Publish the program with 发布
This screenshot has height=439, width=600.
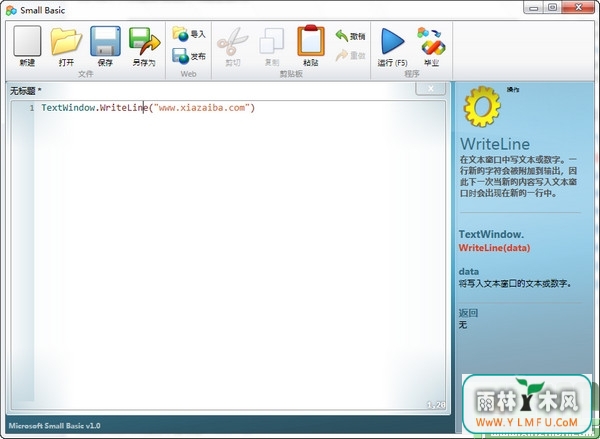coord(189,56)
